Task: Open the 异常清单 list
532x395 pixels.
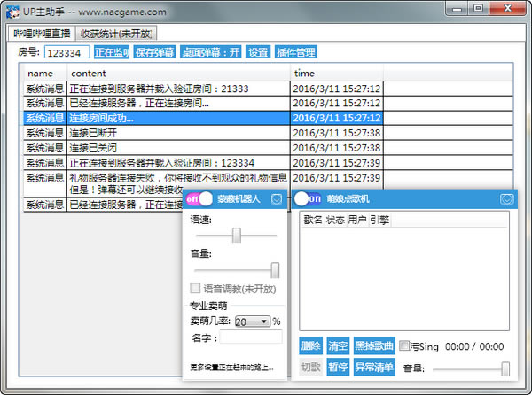Action: click(373, 367)
